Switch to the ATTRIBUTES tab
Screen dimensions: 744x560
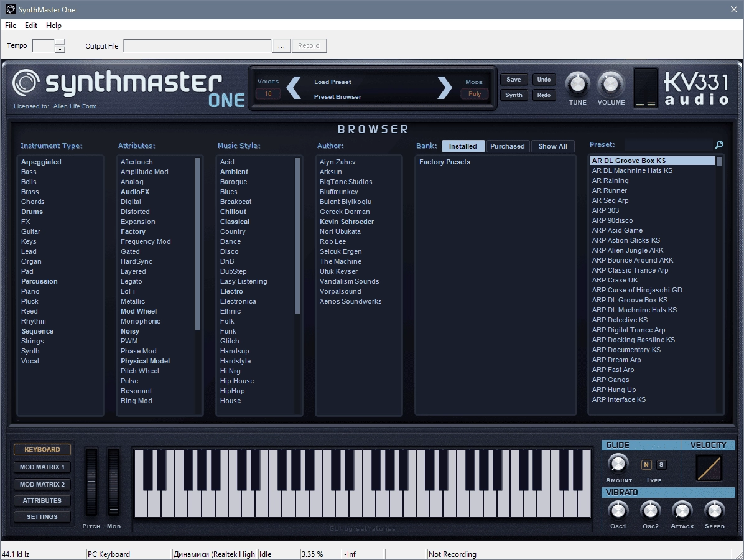pos(42,501)
